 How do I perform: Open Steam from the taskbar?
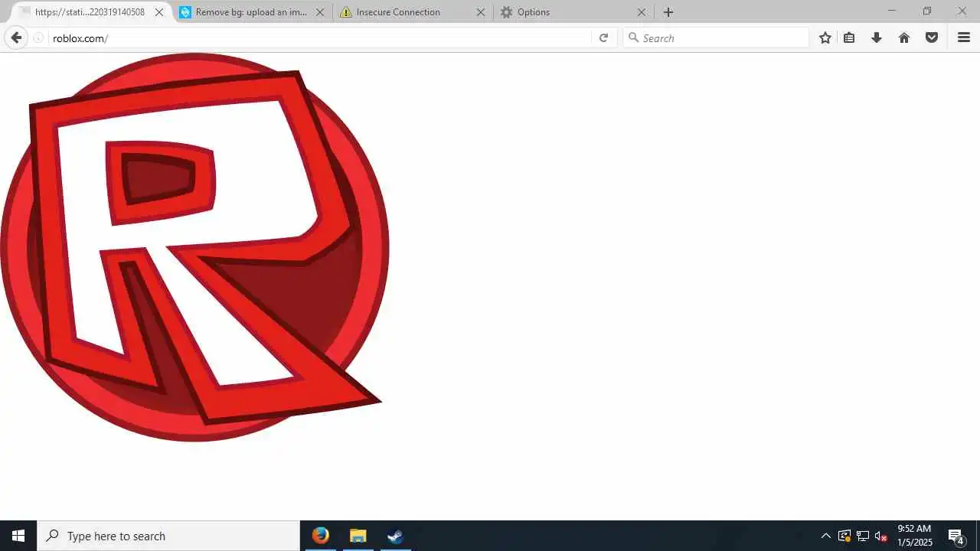click(x=395, y=536)
